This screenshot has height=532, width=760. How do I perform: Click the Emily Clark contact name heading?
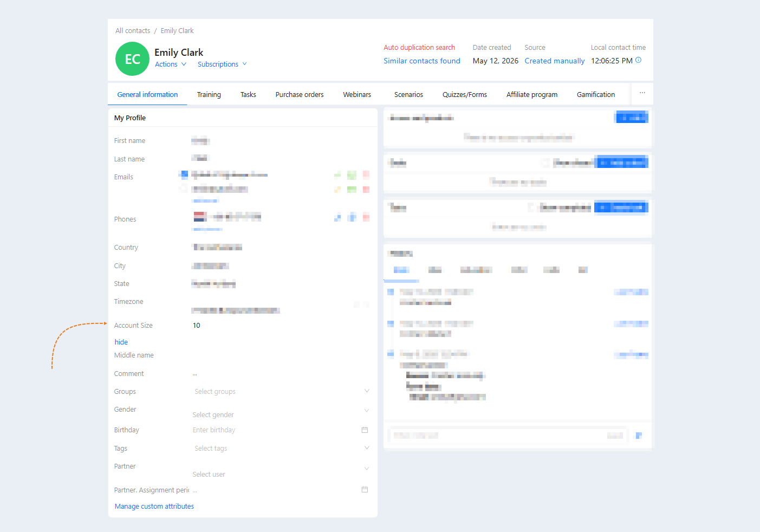pos(179,52)
